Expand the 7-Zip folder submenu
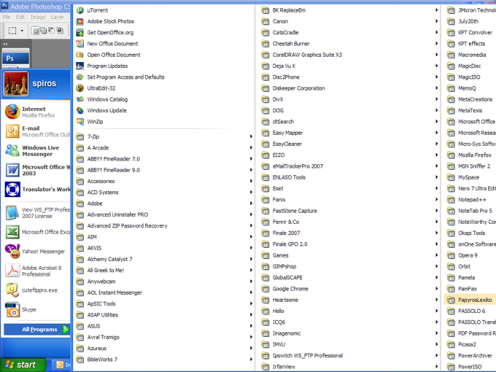The image size is (496, 372). 163,137
